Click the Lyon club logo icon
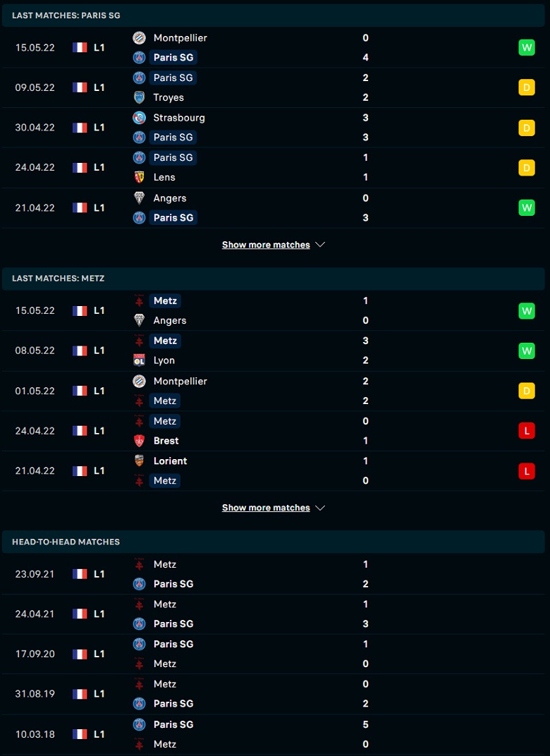 (x=140, y=360)
